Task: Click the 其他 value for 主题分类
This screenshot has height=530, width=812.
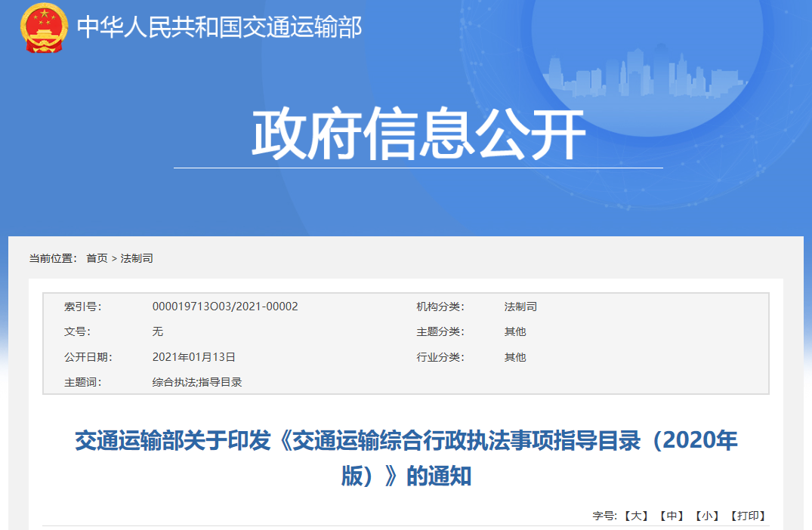Action: tap(515, 331)
